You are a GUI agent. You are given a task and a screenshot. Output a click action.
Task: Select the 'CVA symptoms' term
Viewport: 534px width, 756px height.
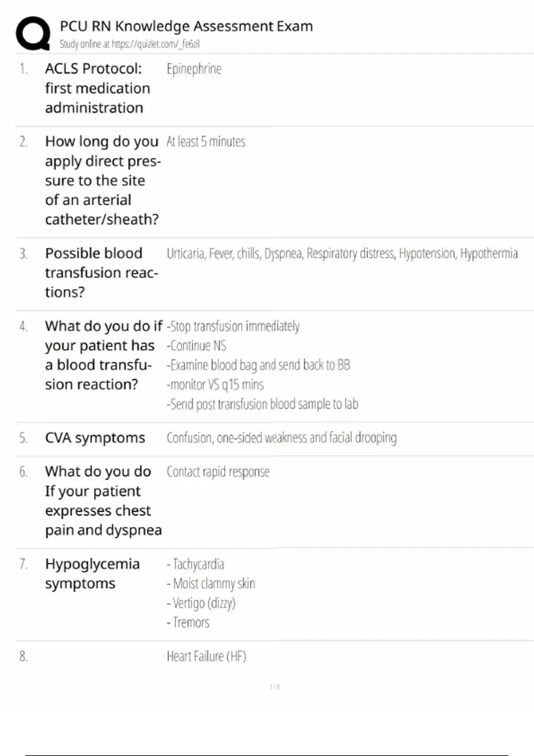[x=95, y=438]
